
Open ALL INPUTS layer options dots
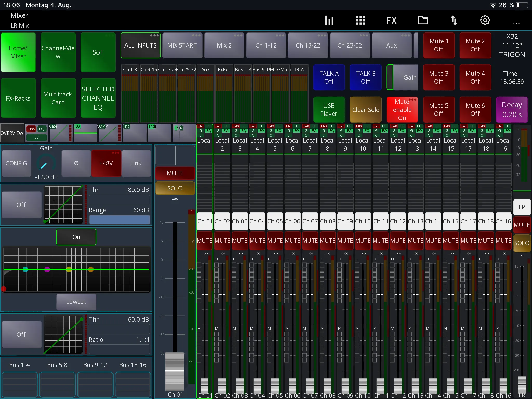154,35
